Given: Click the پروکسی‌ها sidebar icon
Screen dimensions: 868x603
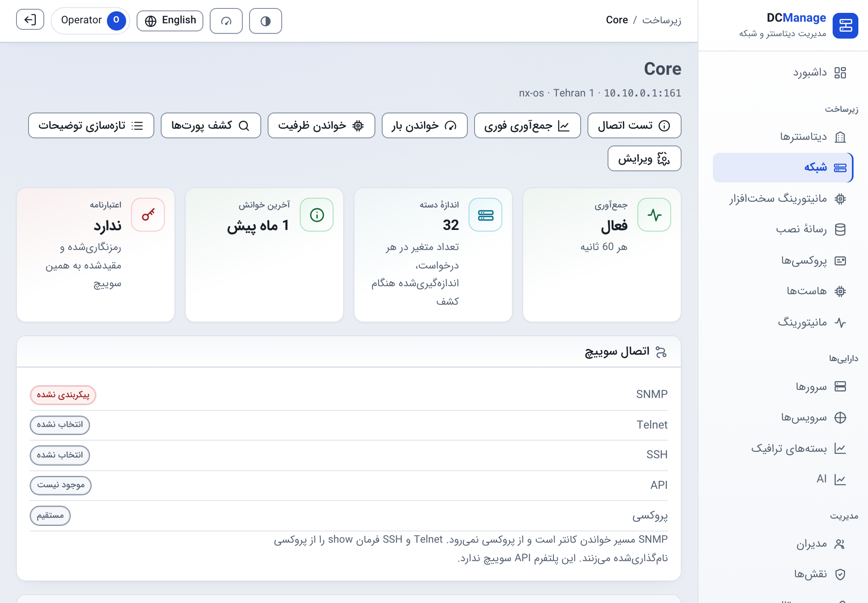Looking at the screenshot, I should point(840,261).
